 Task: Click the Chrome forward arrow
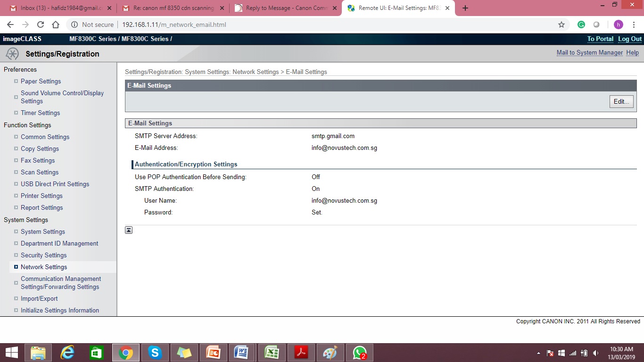coord(25,25)
